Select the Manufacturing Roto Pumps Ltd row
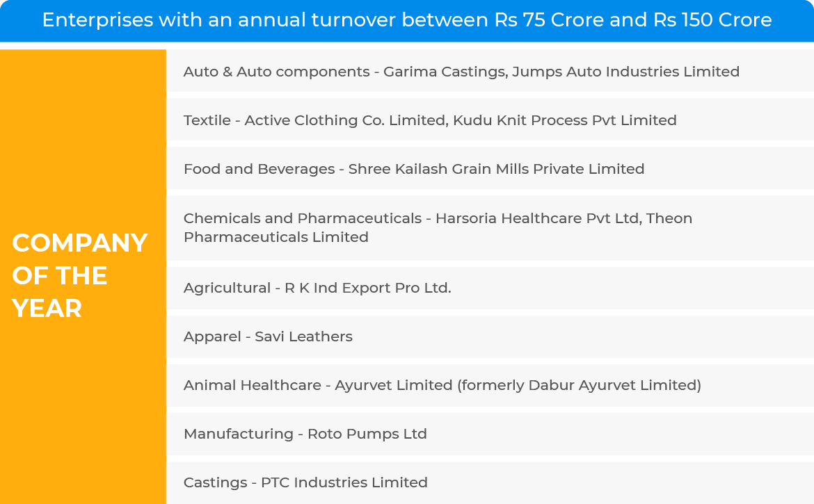814x504 pixels. [x=490, y=434]
